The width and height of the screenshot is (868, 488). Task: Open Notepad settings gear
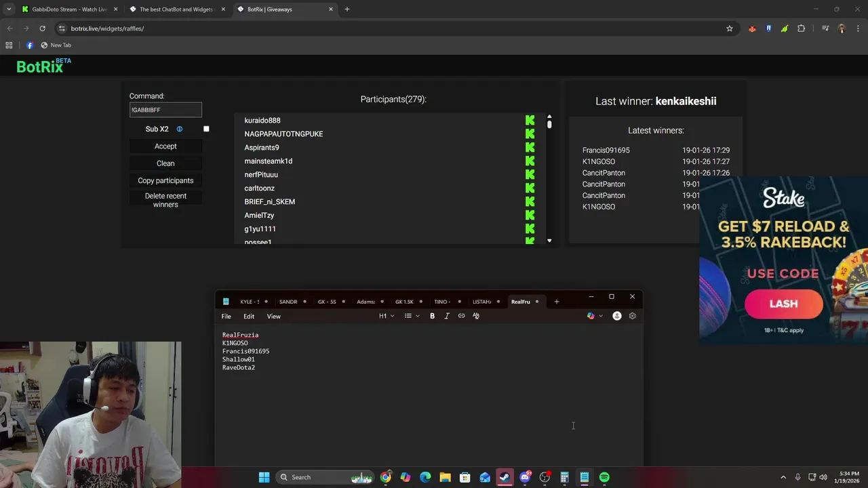[x=633, y=316]
